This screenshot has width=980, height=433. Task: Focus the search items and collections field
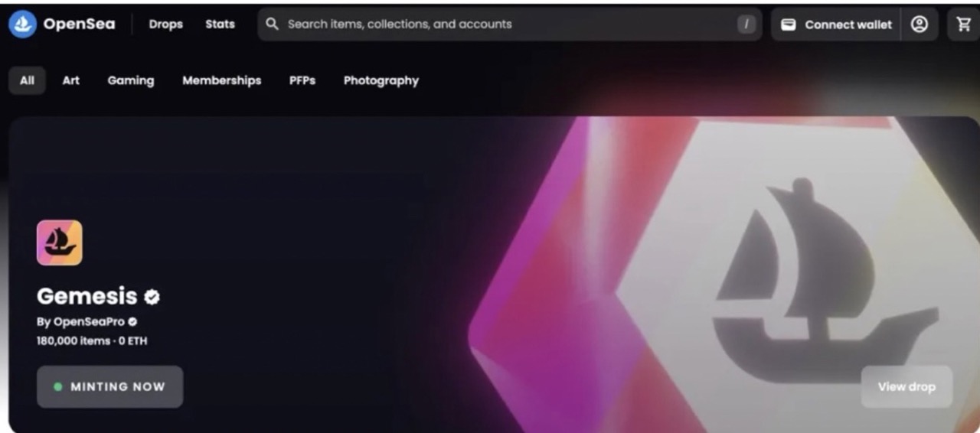click(x=510, y=24)
